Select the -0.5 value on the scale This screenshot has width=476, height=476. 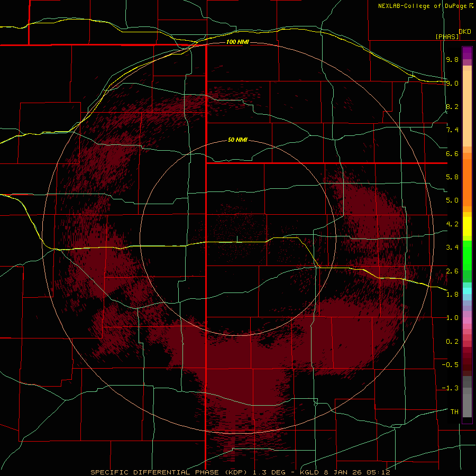450,365
